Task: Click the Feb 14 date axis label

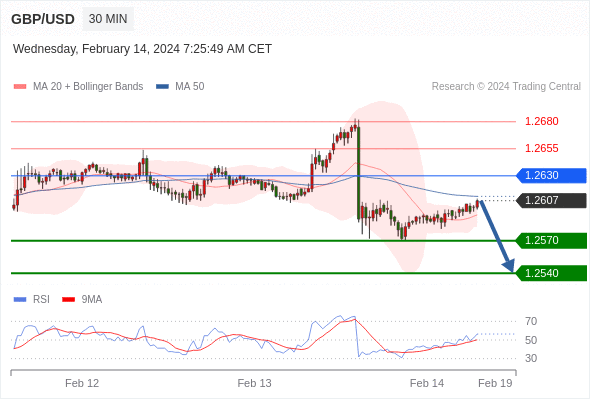Action: (x=427, y=383)
